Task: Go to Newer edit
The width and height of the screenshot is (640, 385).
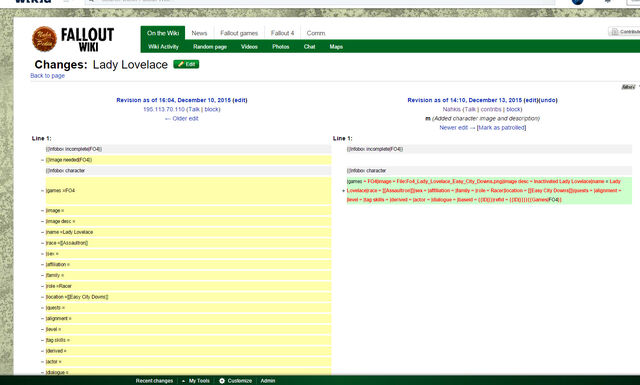Action: click(457, 128)
